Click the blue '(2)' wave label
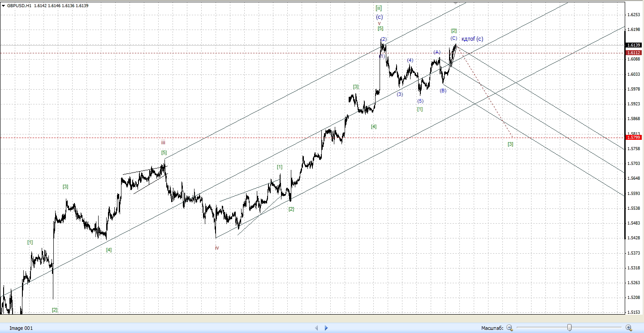The height and width of the screenshot is (333, 644). pos(384,39)
